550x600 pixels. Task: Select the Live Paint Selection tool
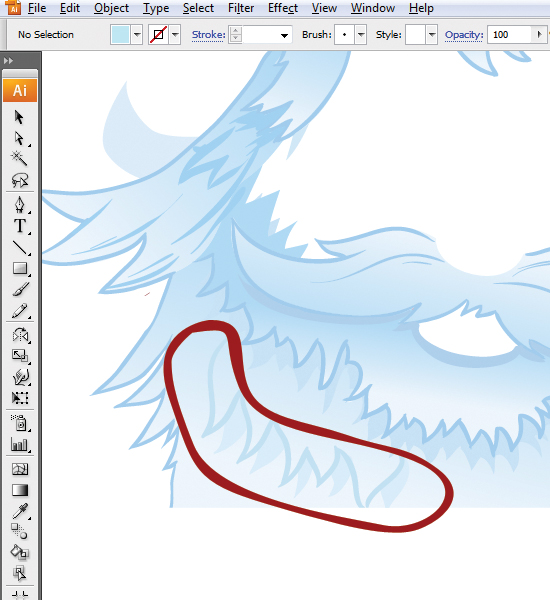(19, 574)
